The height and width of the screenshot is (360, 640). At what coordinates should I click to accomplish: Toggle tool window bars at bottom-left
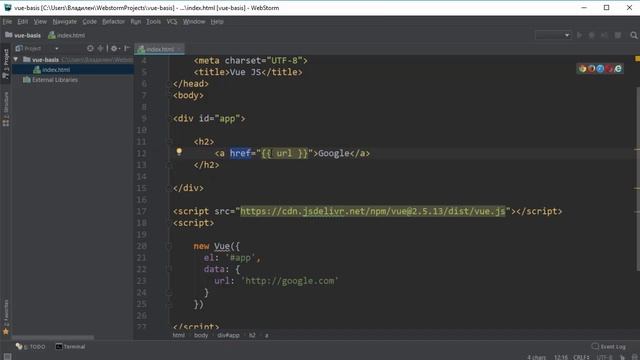(7, 356)
